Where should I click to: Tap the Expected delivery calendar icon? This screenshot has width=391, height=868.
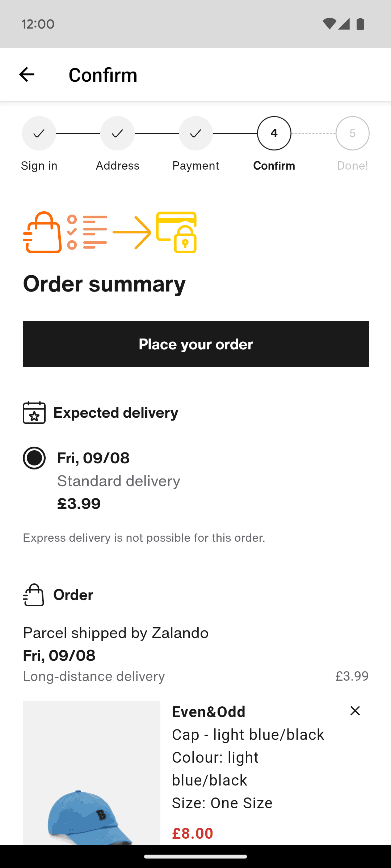point(34,413)
